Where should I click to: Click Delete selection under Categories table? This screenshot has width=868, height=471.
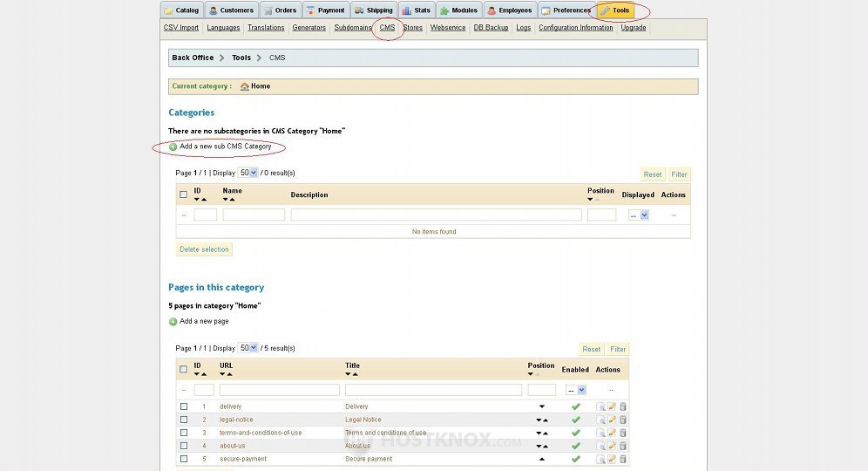[x=204, y=249]
